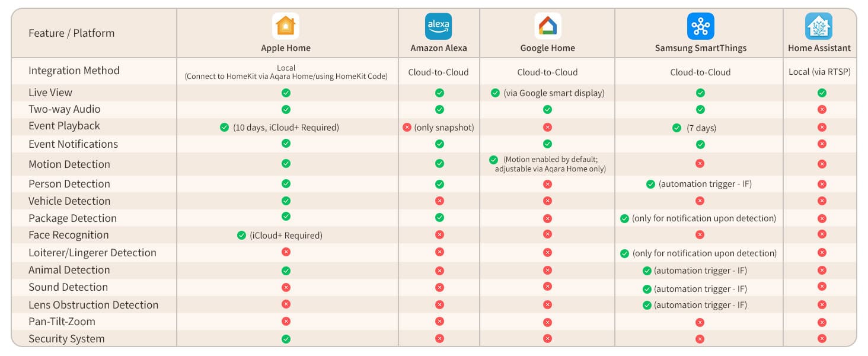The width and height of the screenshot is (868, 356).
Task: Click the Face Recognition row label
Action: (x=69, y=235)
